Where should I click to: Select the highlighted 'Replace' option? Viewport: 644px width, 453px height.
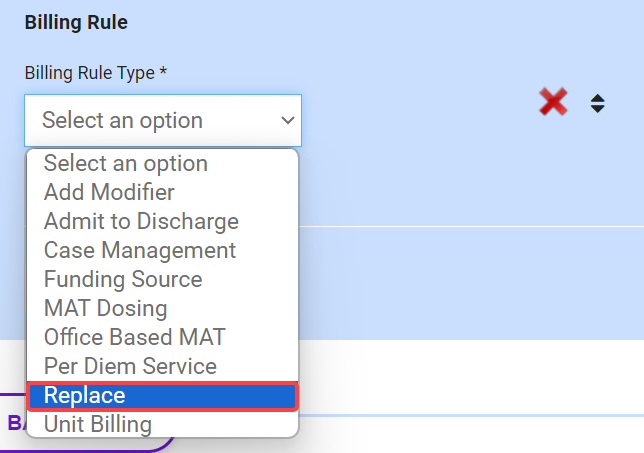(x=85, y=396)
